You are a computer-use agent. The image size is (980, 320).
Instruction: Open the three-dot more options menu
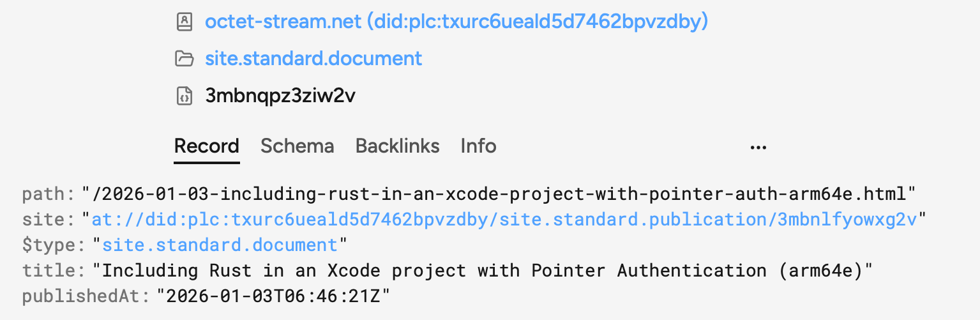coord(758,147)
